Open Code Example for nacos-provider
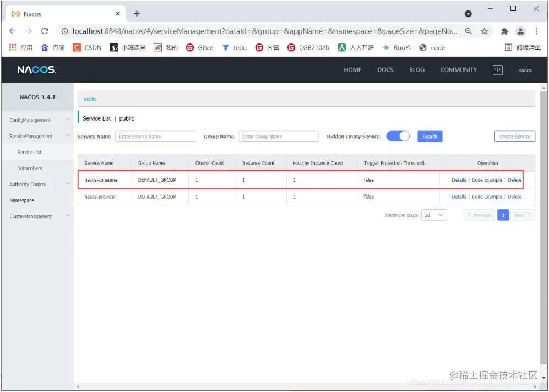This screenshot has width=549, height=392. point(487,197)
